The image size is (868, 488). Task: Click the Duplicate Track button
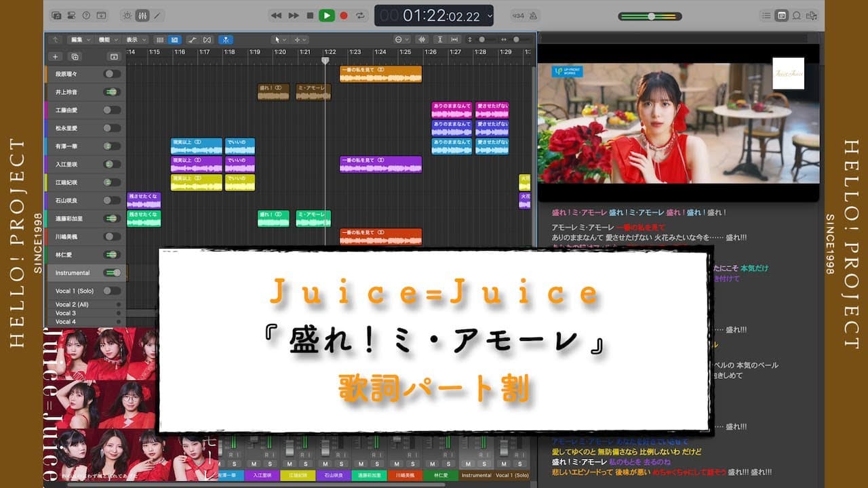coord(75,57)
